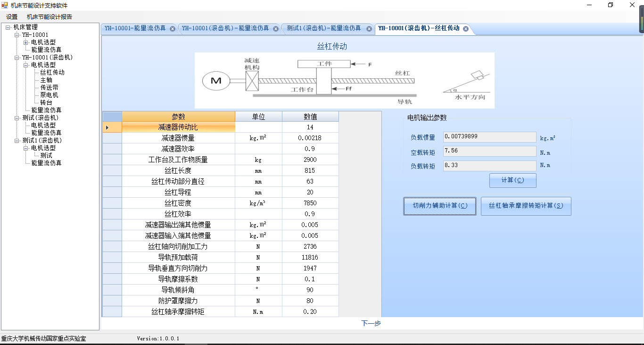Image resolution: width=644 pixels, height=345 pixels.
Task: Go to 下一步 at the bottom
Action: click(371, 323)
